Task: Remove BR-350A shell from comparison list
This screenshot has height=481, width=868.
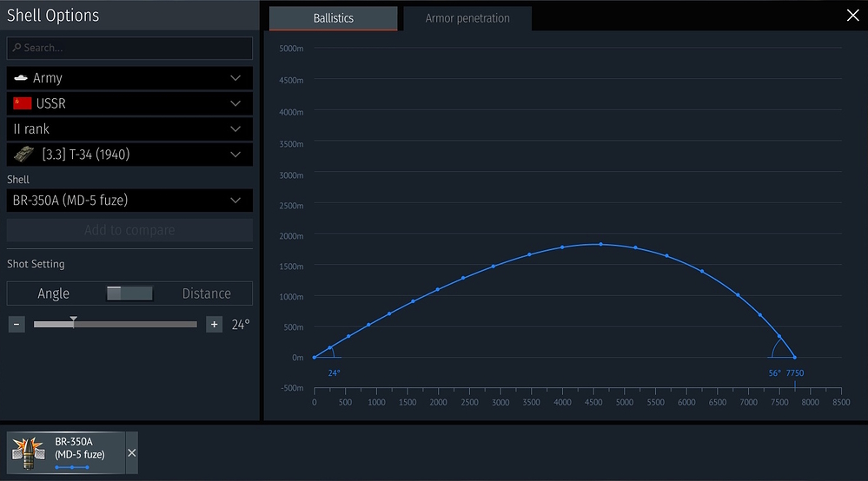Action: 132,452
